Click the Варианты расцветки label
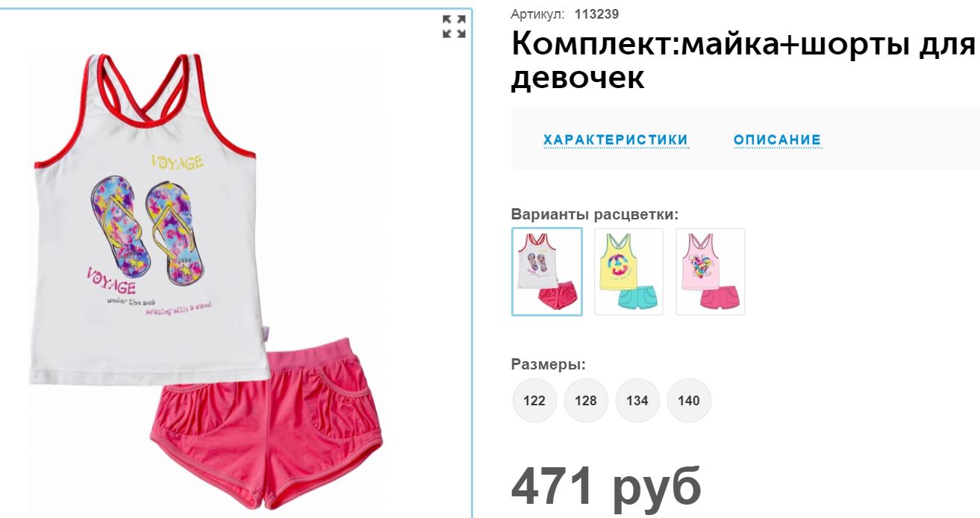 (x=595, y=215)
